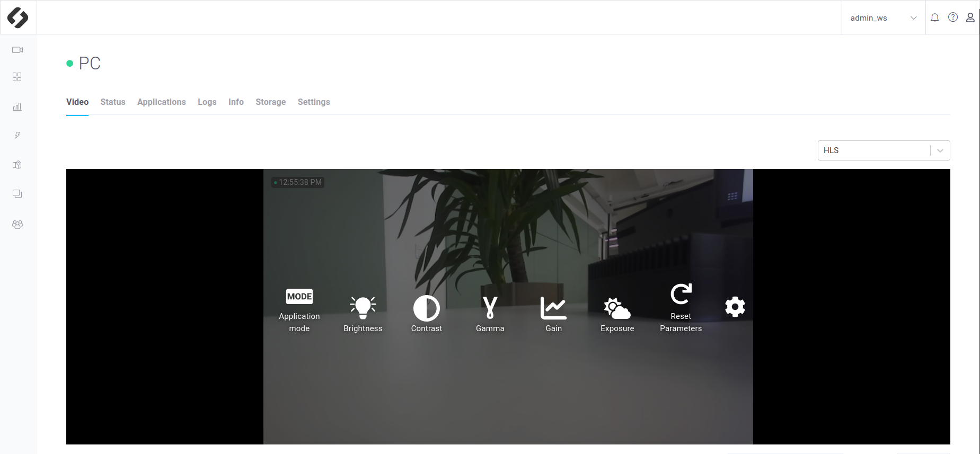Open the map location sidebar icon
Image resolution: width=980 pixels, height=454 pixels.
point(17,165)
